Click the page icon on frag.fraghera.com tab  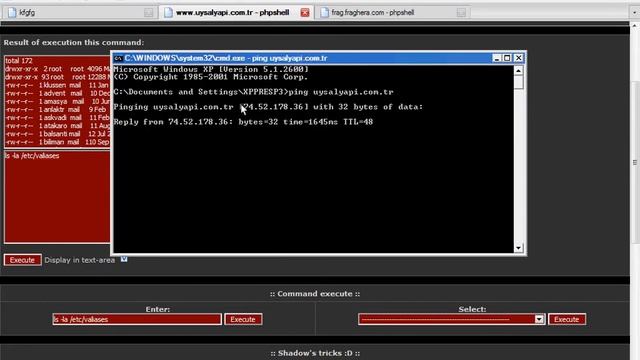point(324,13)
